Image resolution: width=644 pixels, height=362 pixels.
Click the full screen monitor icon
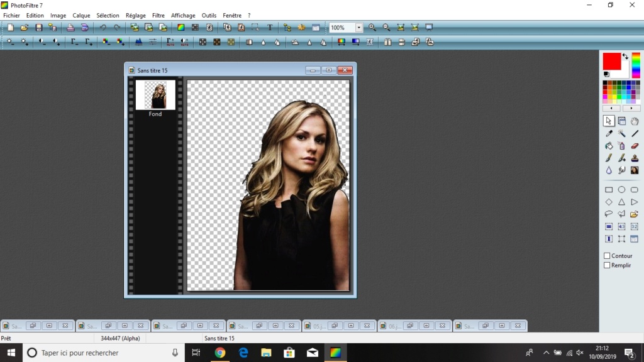pyautogui.click(x=429, y=28)
